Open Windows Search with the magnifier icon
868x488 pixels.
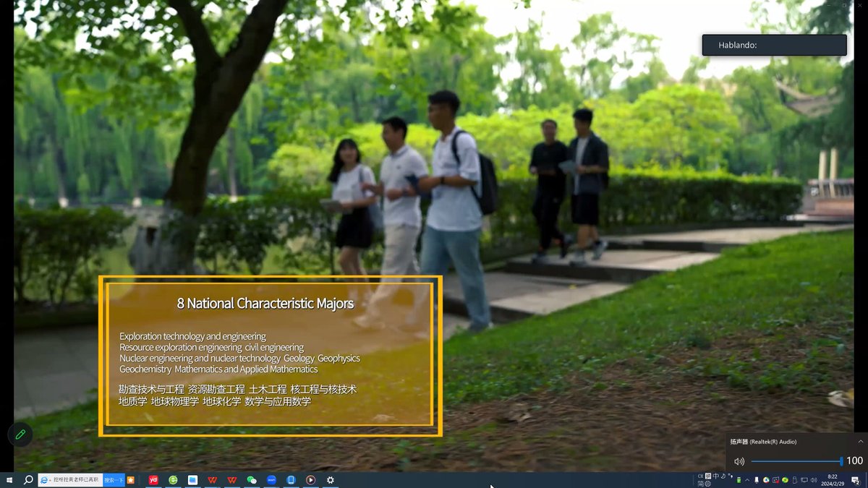pos(27,479)
